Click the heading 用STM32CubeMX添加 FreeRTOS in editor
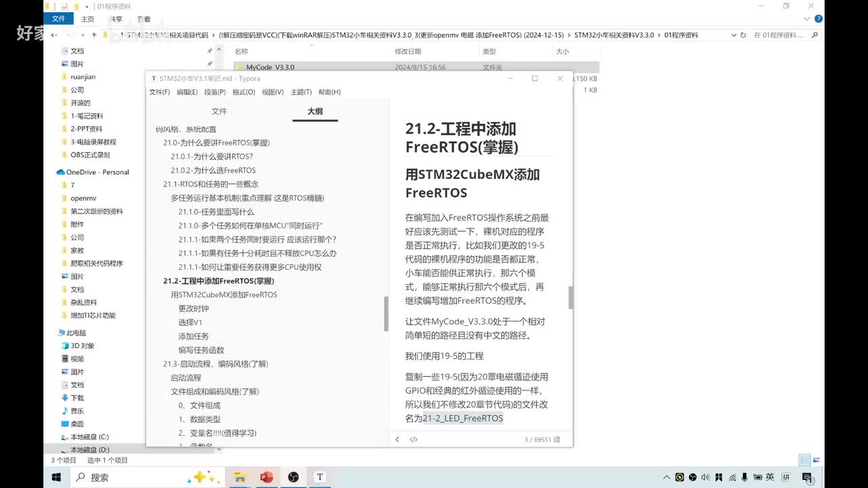The image size is (868, 488). [473, 183]
